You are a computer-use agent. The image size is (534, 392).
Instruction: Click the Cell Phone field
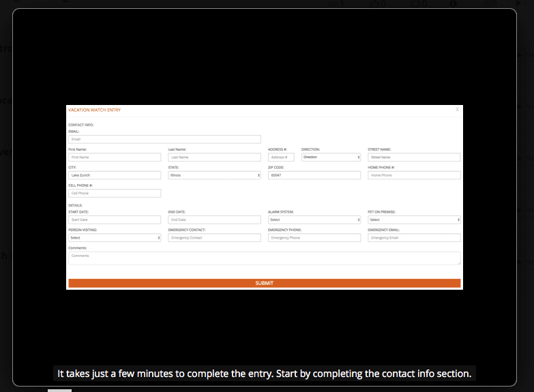coord(115,193)
